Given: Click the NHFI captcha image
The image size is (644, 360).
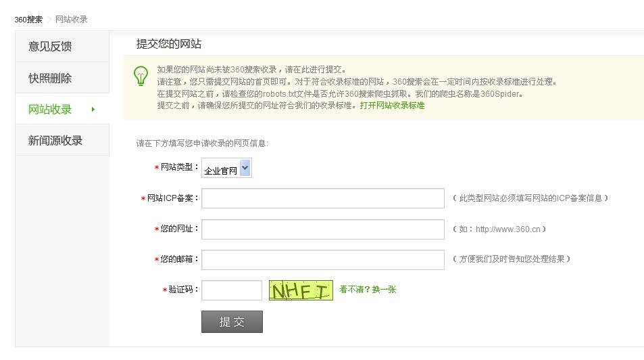Looking at the screenshot, I should point(301,290).
